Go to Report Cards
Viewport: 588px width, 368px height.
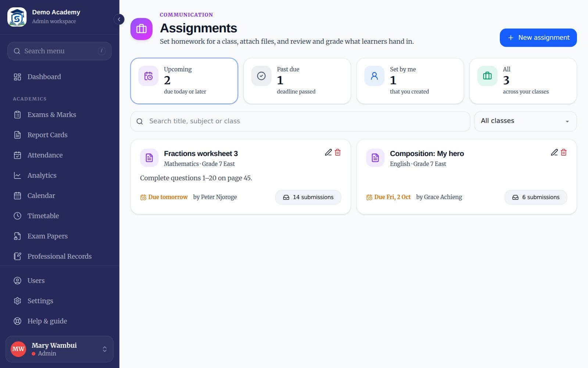point(60,135)
